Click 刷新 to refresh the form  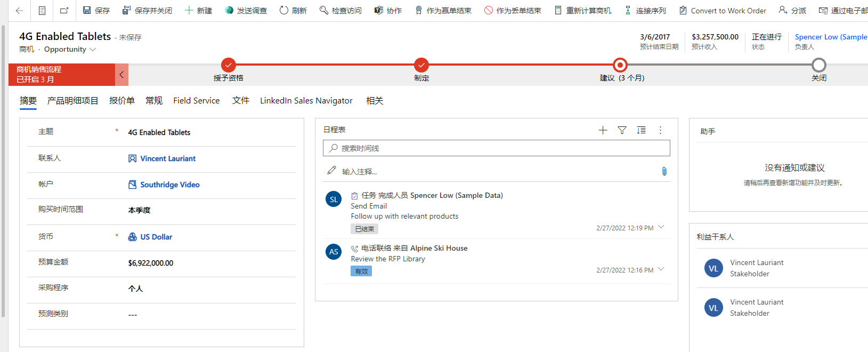pos(293,10)
